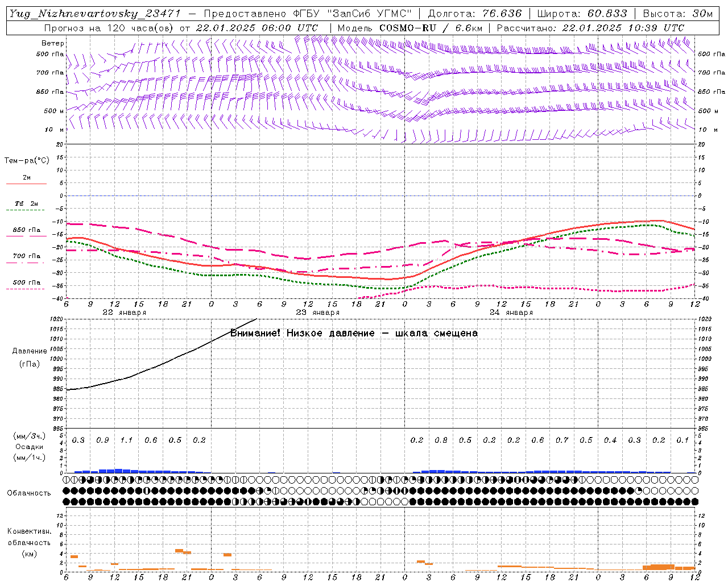Click the 23 января date label
Screen dimensions: 728x582
[317, 313]
